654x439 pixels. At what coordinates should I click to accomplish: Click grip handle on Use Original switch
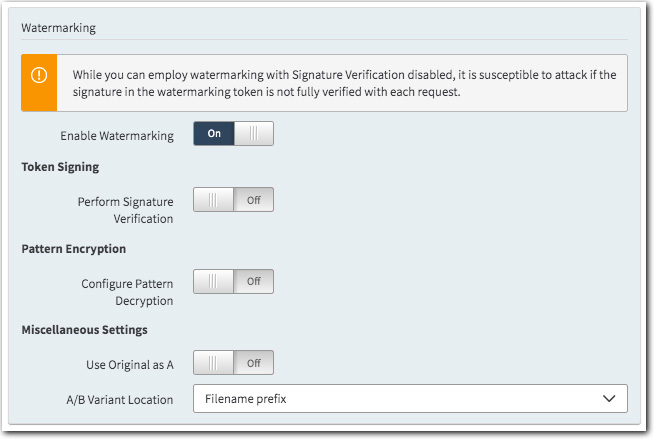[213, 363]
